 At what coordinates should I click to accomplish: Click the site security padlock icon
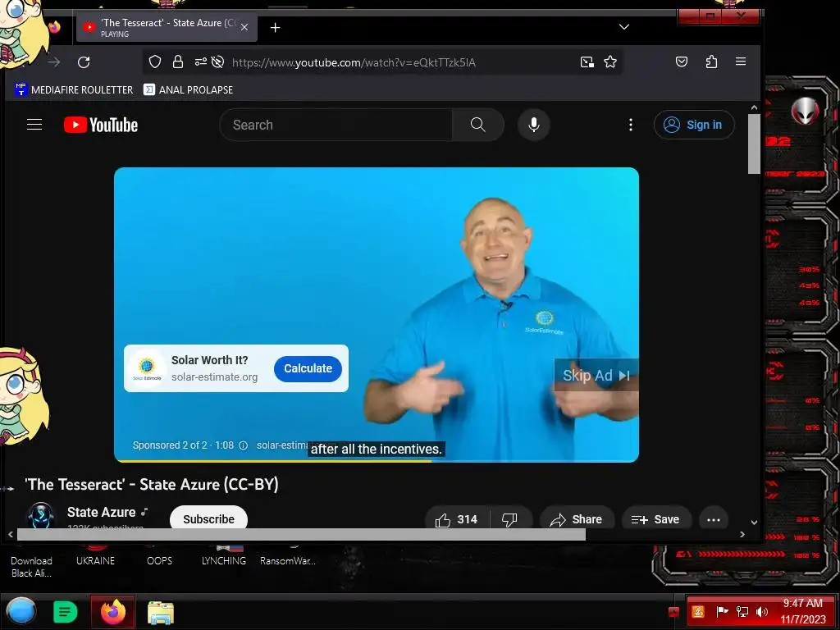pos(178,62)
